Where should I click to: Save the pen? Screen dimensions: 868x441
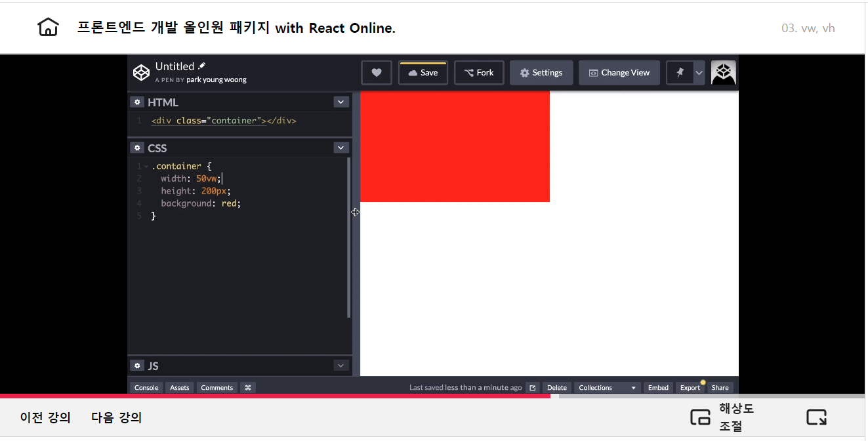coord(423,73)
